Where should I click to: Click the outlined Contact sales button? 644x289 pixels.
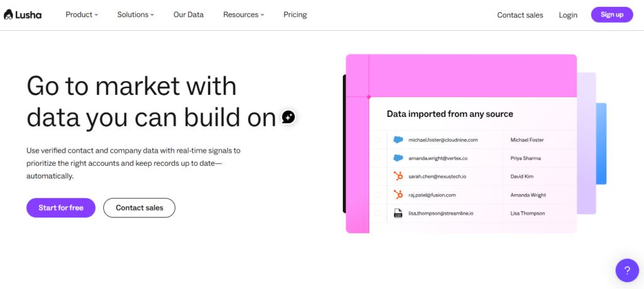(139, 208)
